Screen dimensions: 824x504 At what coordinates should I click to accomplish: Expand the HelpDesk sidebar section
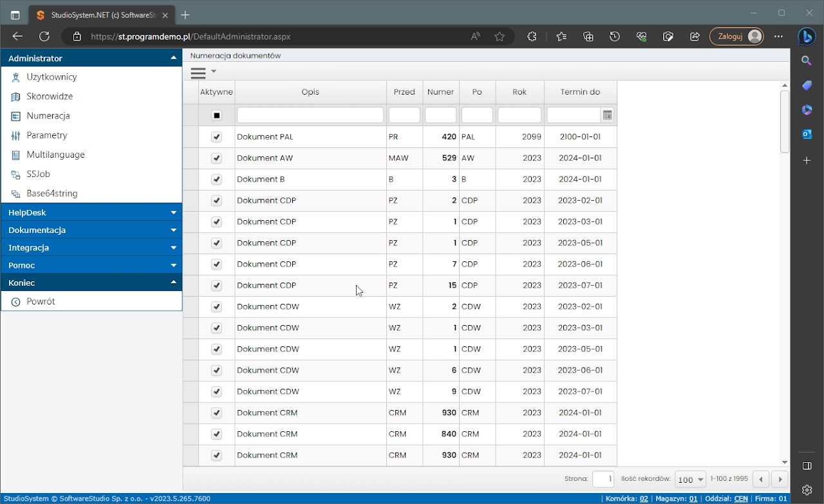91,212
